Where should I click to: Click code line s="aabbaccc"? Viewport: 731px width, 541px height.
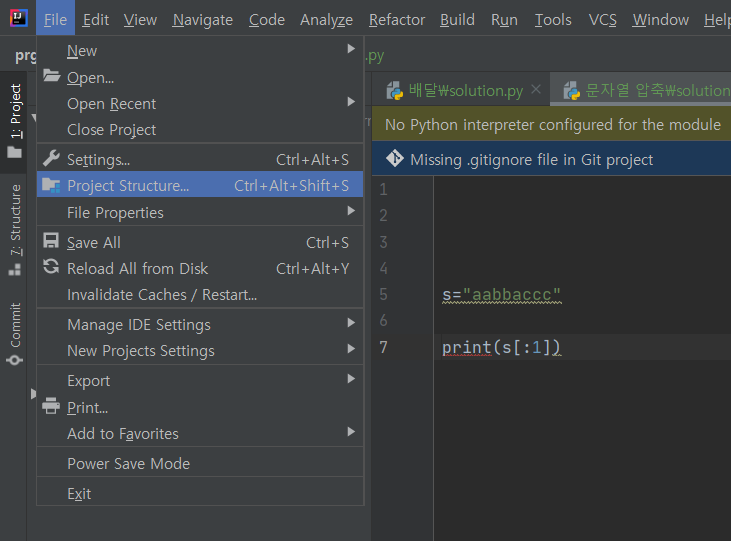[501, 295]
